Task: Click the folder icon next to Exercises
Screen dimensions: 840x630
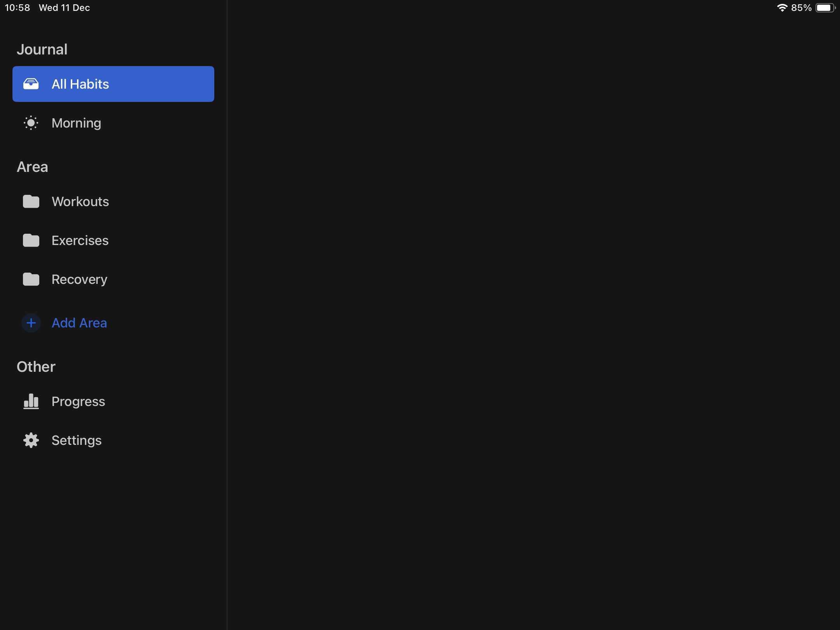Action: [31, 240]
